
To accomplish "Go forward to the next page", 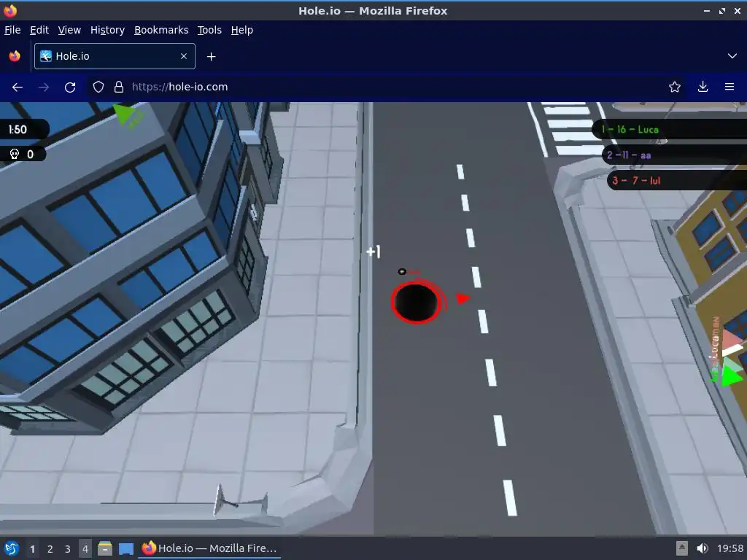I will pos(44,87).
